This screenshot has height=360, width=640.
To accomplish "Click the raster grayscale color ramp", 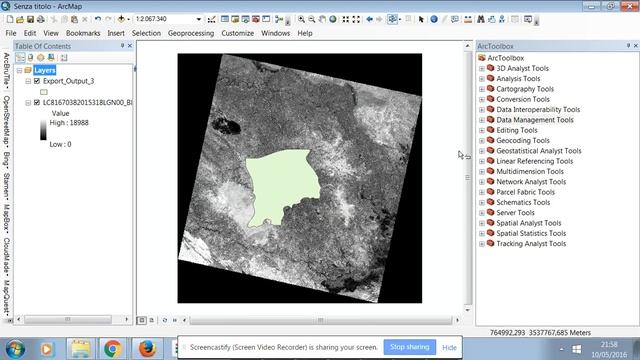I will point(43,130).
